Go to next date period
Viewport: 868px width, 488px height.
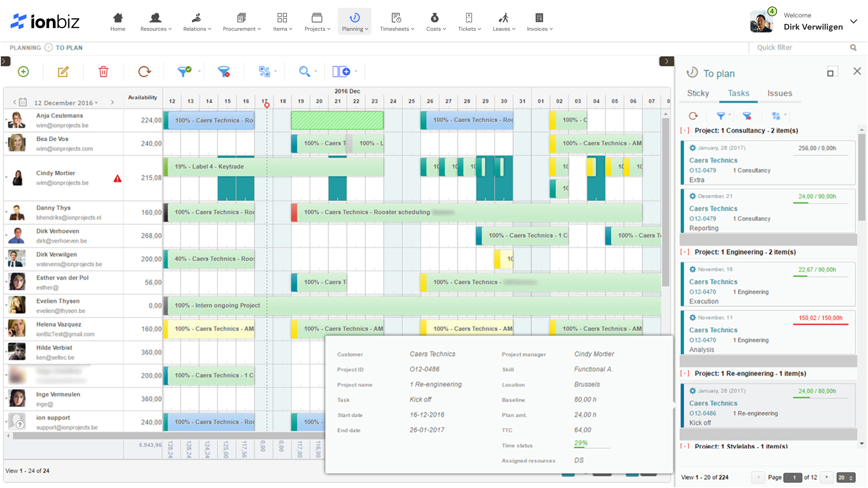(x=112, y=102)
